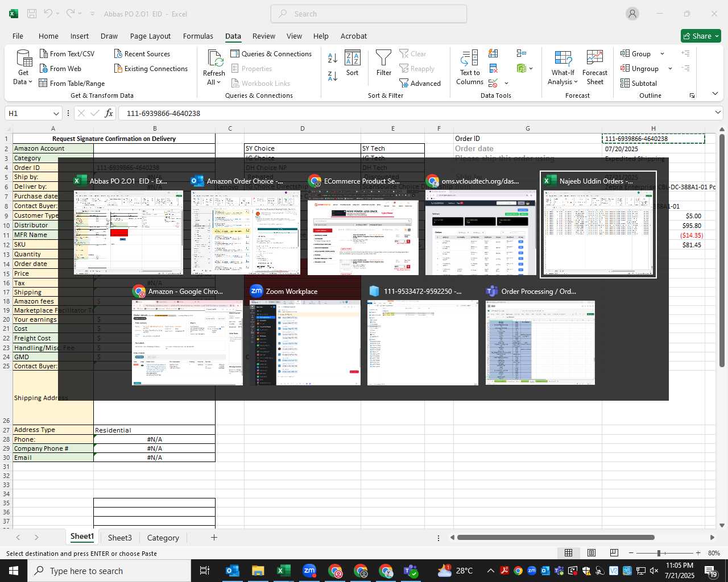728x582 pixels.
Task: Create a Forecast Sheet
Action: [595, 68]
